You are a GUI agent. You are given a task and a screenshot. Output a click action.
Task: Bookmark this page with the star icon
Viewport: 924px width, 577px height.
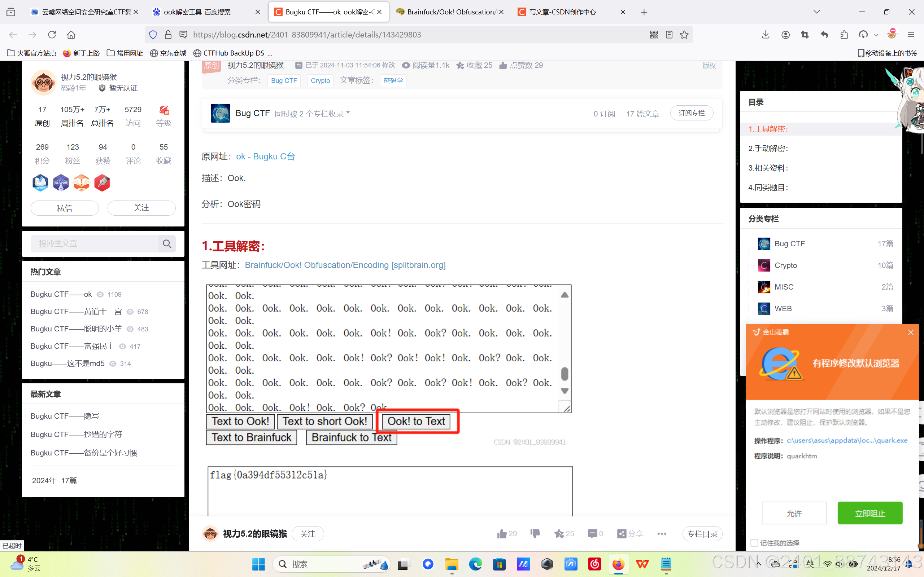pyautogui.click(x=684, y=35)
